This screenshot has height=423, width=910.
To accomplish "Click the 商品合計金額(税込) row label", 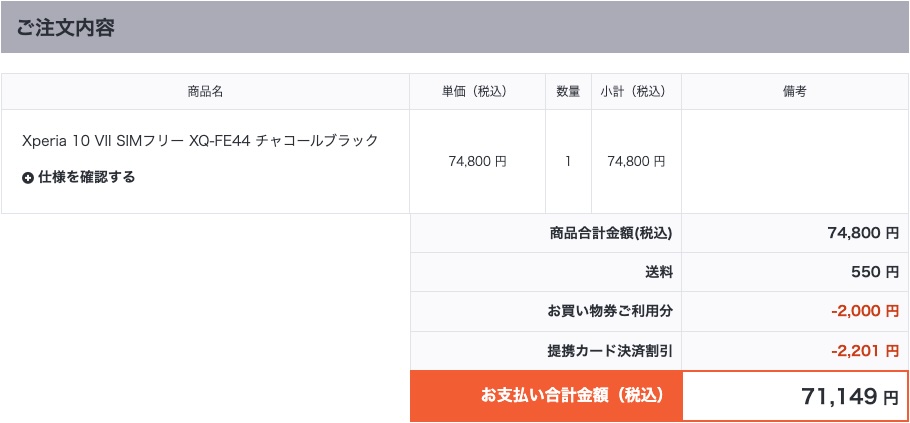I will pyautogui.click(x=611, y=233).
